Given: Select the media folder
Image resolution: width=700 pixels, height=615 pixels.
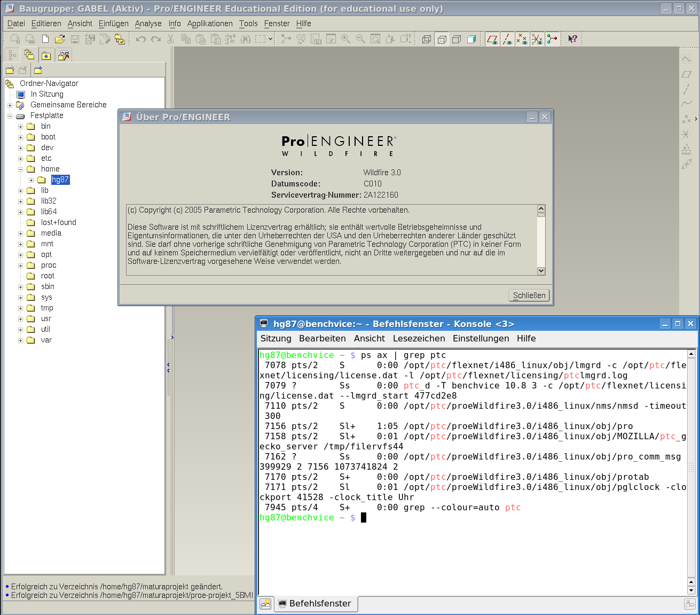Looking at the screenshot, I should (51, 233).
